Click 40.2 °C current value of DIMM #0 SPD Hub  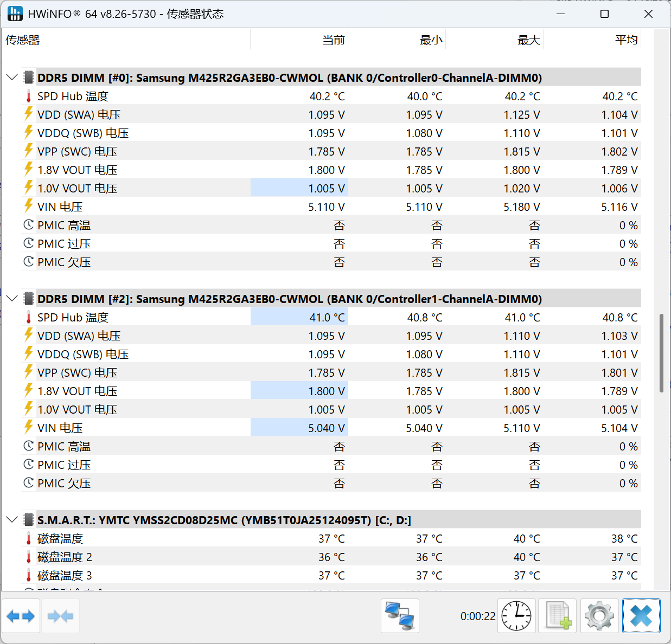click(327, 96)
